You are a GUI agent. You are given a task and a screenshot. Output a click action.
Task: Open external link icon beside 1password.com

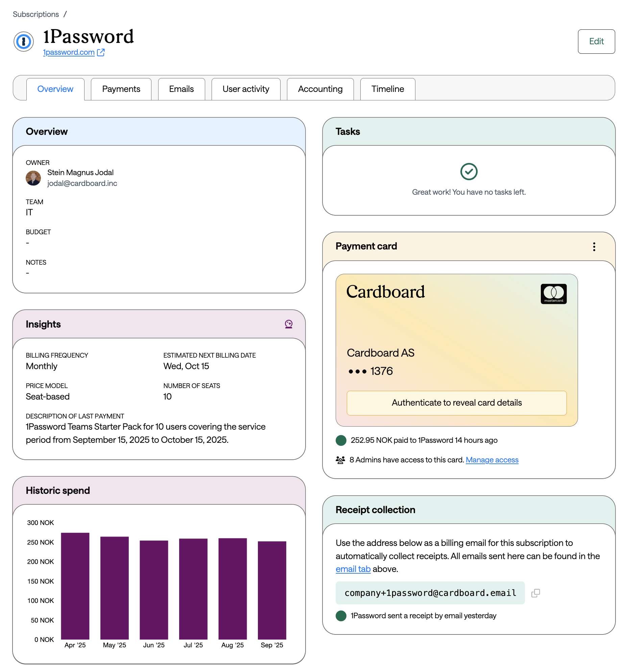[101, 52]
